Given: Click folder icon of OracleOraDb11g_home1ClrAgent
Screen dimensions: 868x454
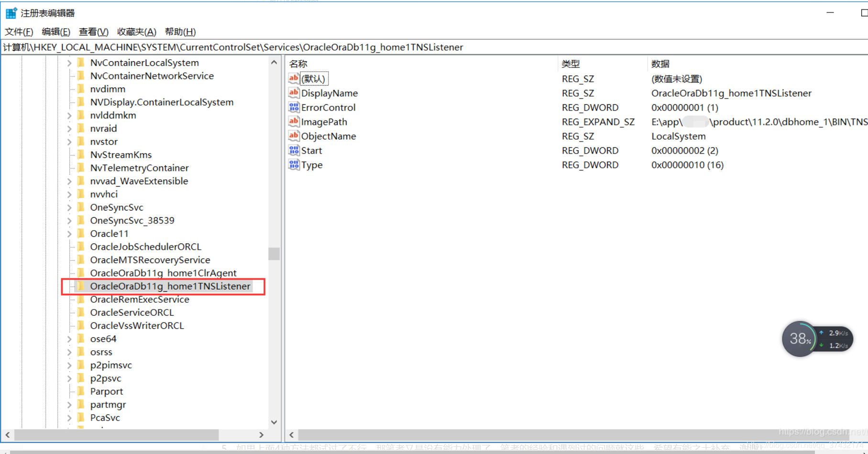Looking at the screenshot, I should tap(81, 273).
